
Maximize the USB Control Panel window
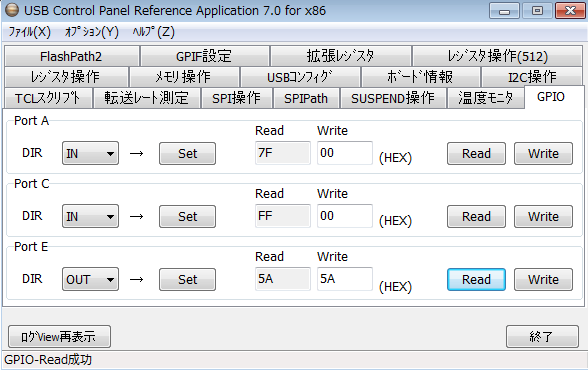[x=537, y=10]
